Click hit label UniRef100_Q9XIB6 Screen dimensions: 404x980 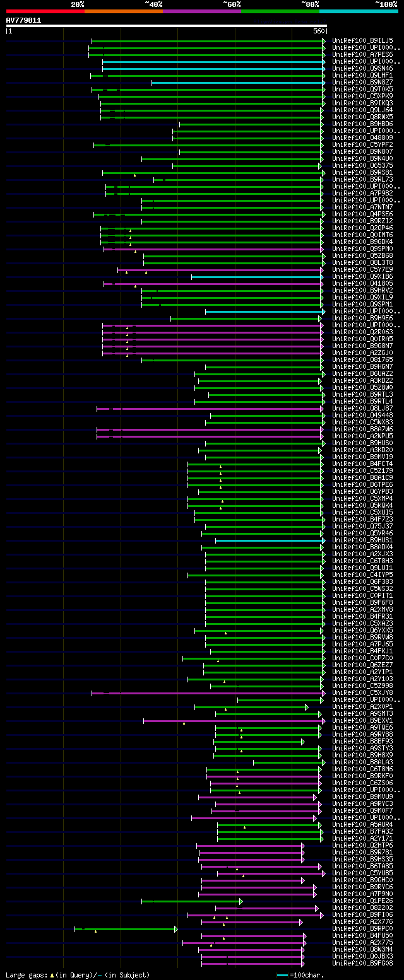[x=362, y=276]
